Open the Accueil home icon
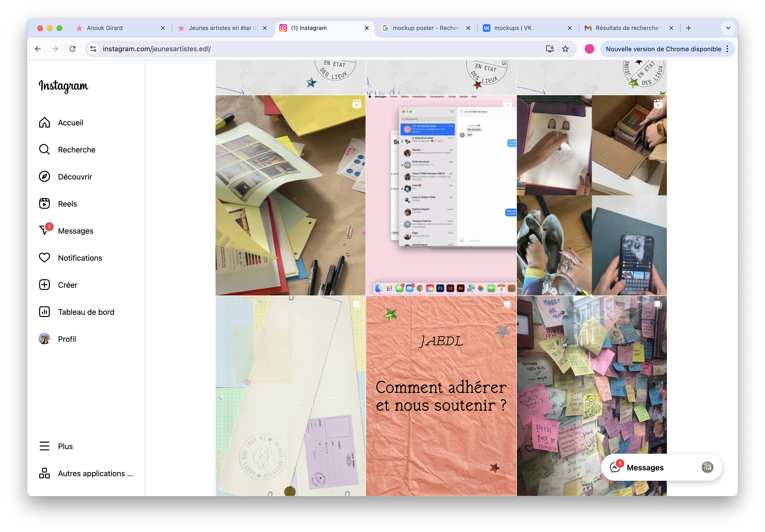This screenshot has width=765, height=532. (x=44, y=122)
